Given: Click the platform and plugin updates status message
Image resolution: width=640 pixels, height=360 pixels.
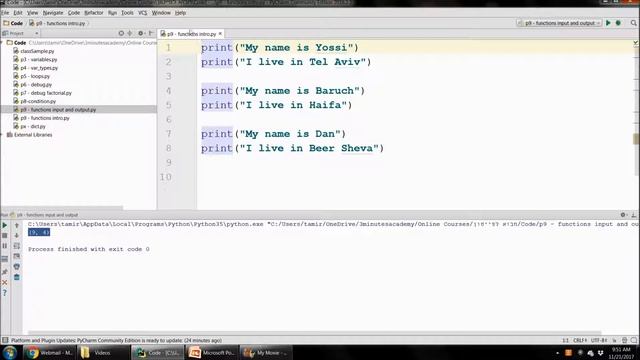Looking at the screenshot, I should 116,340.
